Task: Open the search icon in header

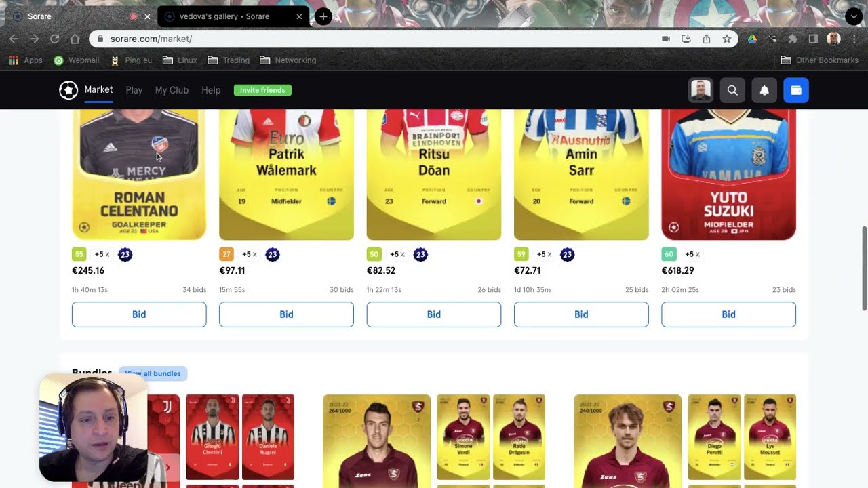Action: point(732,90)
